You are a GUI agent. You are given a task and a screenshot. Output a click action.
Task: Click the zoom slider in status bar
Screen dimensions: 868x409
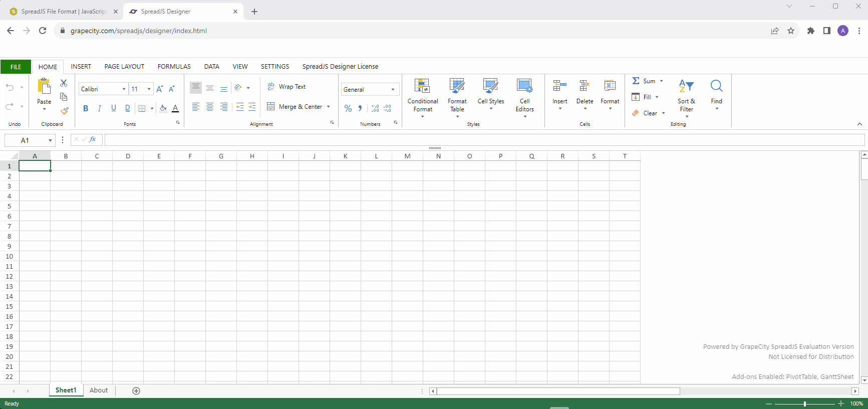(805, 404)
